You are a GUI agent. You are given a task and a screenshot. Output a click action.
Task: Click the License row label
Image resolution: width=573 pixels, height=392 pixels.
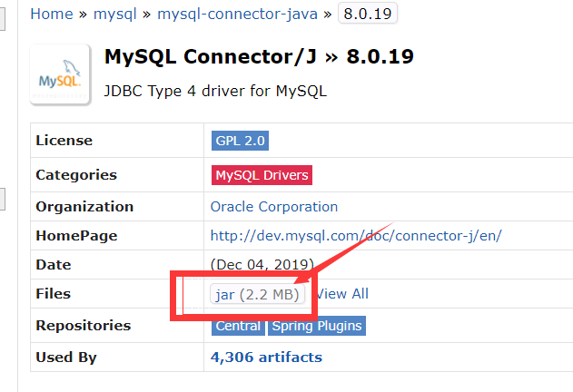click(64, 141)
